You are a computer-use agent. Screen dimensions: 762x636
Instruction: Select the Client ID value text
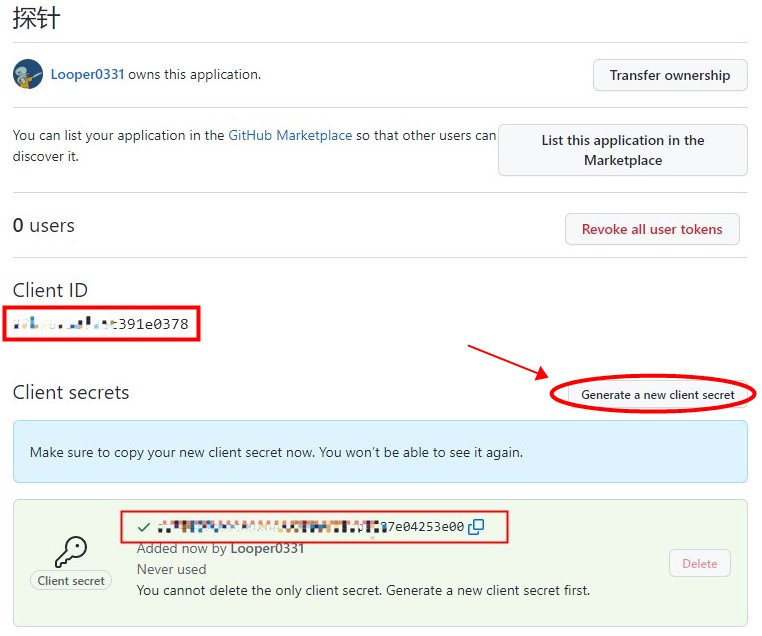(x=101, y=324)
